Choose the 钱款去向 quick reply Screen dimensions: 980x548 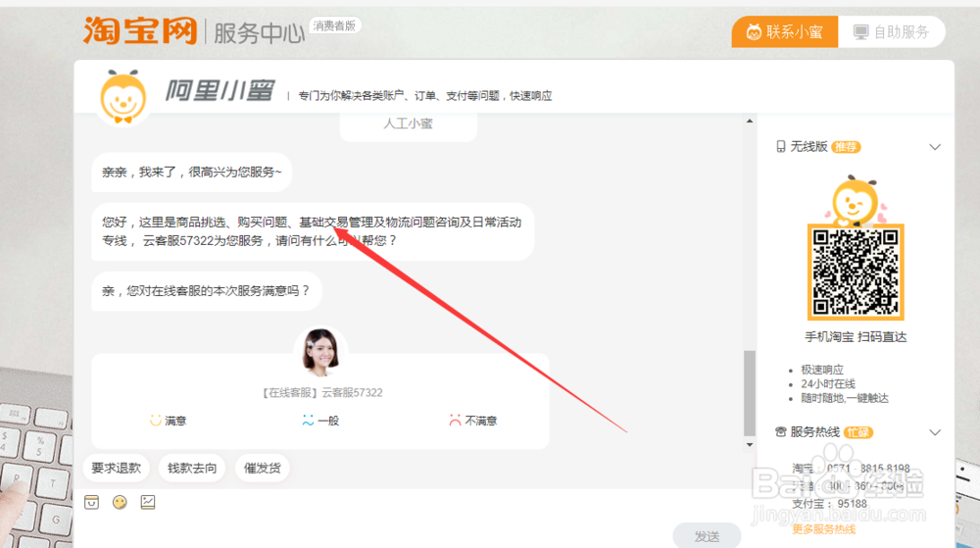(x=192, y=468)
